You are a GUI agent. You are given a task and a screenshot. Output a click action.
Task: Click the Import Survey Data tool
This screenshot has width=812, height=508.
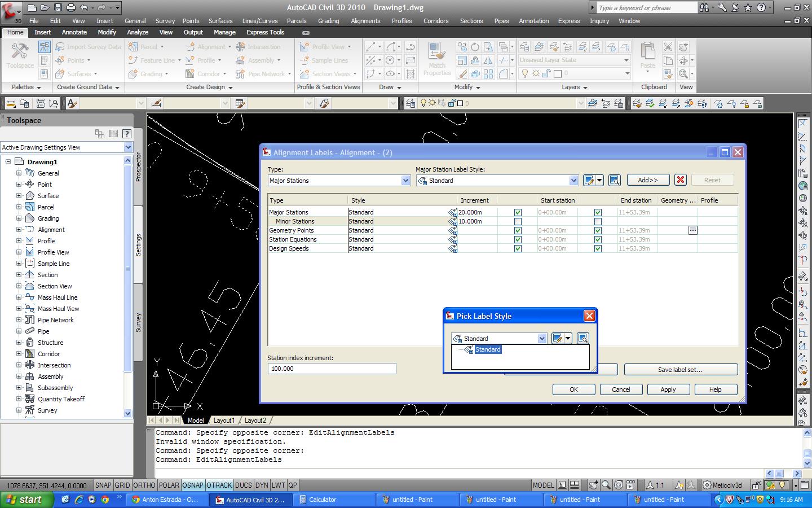click(x=89, y=47)
